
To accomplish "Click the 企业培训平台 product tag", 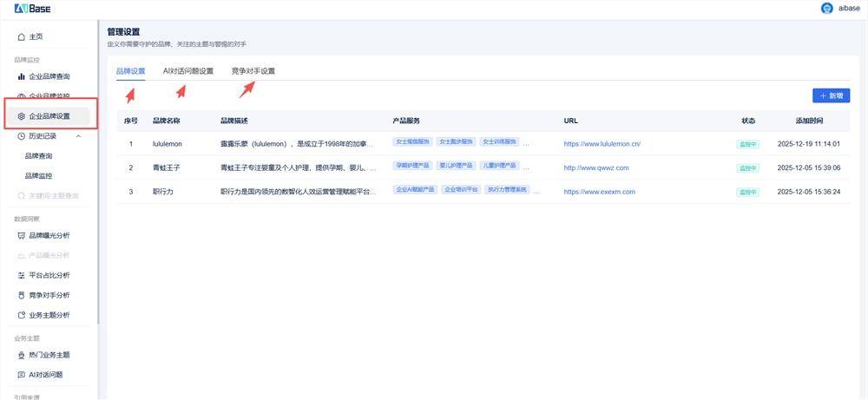I will [461, 189].
